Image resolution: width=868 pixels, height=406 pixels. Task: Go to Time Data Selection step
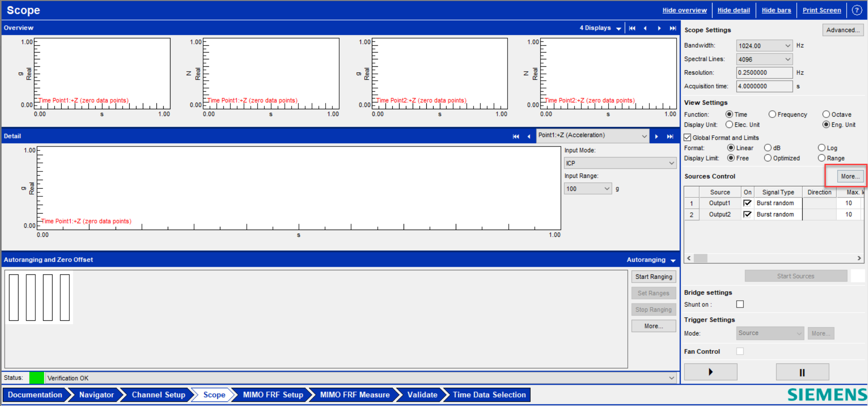coord(489,395)
